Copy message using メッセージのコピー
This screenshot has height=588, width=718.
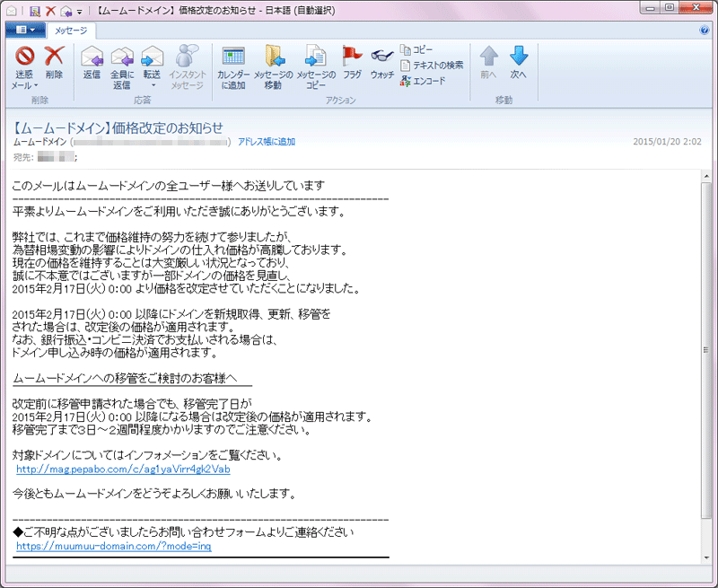[316, 66]
